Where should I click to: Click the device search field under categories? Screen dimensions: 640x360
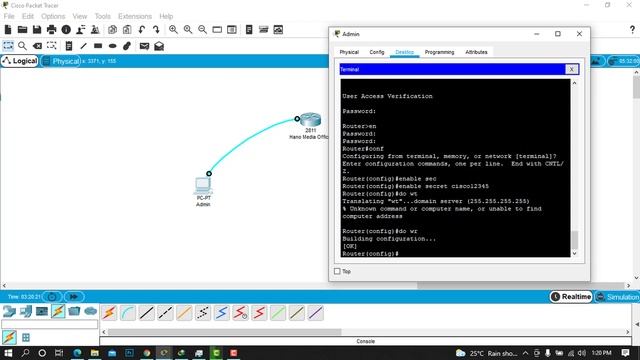(49, 324)
